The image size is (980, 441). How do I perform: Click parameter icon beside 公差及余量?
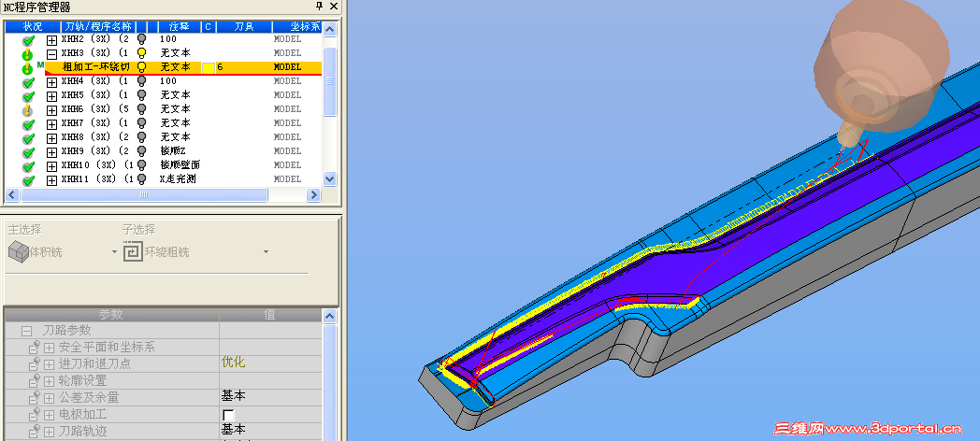tap(34, 397)
